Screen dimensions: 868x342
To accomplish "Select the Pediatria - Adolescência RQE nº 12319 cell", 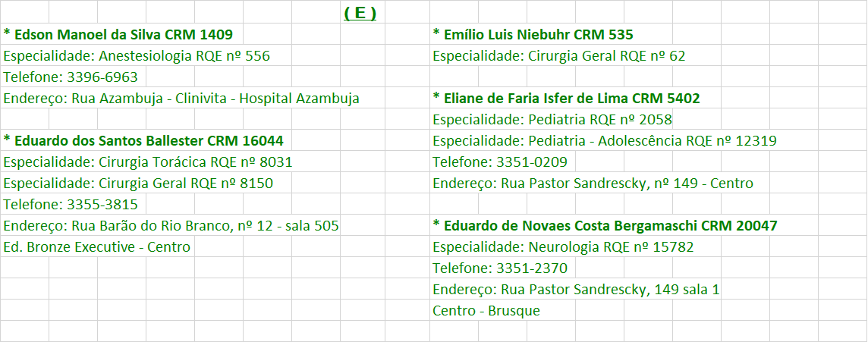I will 605,141.
